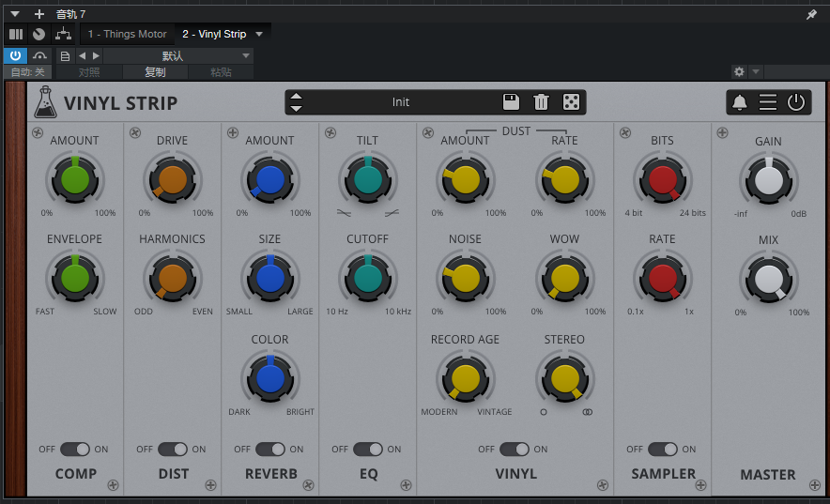Viewport: 830px width, 504px height.
Task: Open the 默认 preset dropdown
Action: pos(178,55)
